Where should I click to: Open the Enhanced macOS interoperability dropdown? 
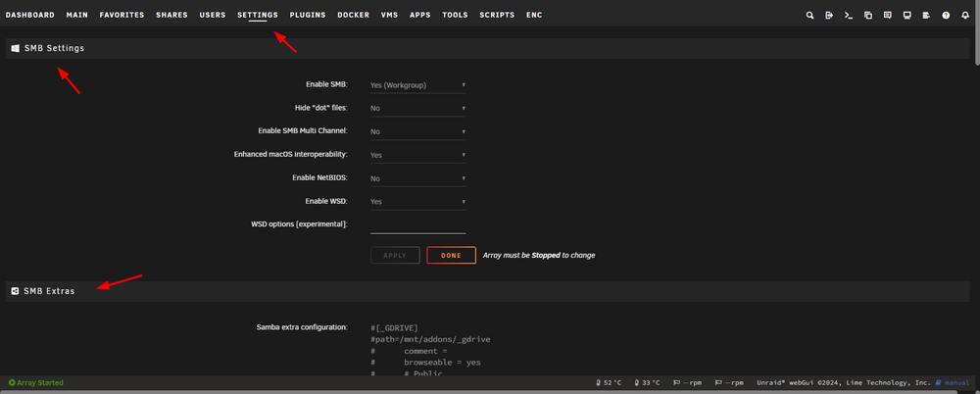(x=418, y=155)
